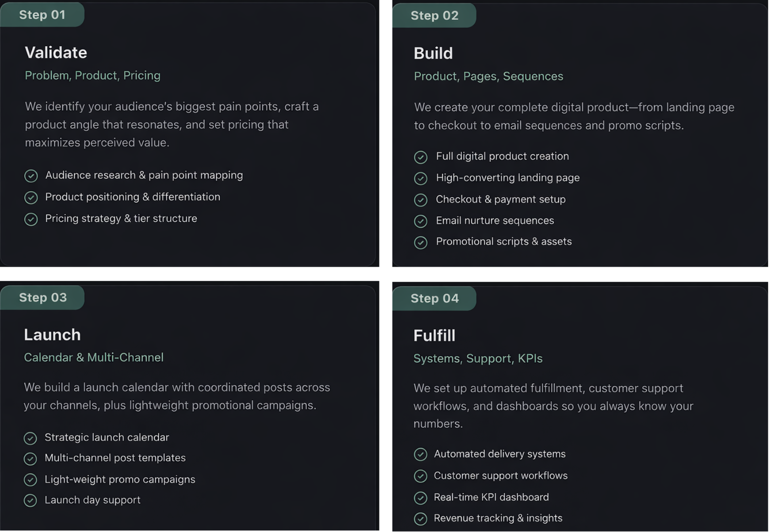Click checkmark icon beside Pricing strategy item
This screenshot has width=769, height=532.
point(31,219)
